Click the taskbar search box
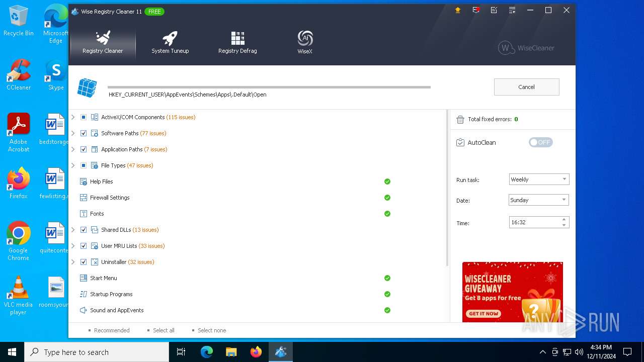The image size is (644, 362). click(97, 352)
